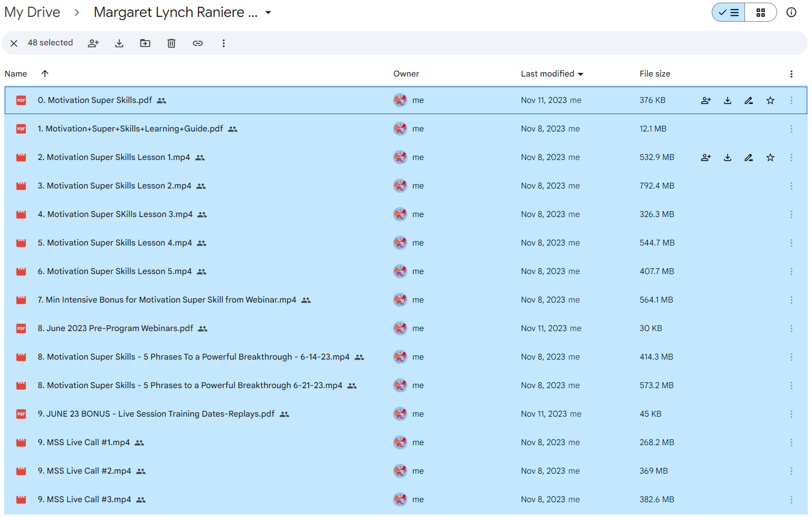This screenshot has width=812, height=517.
Task: Move selected files to trash
Action: [171, 43]
